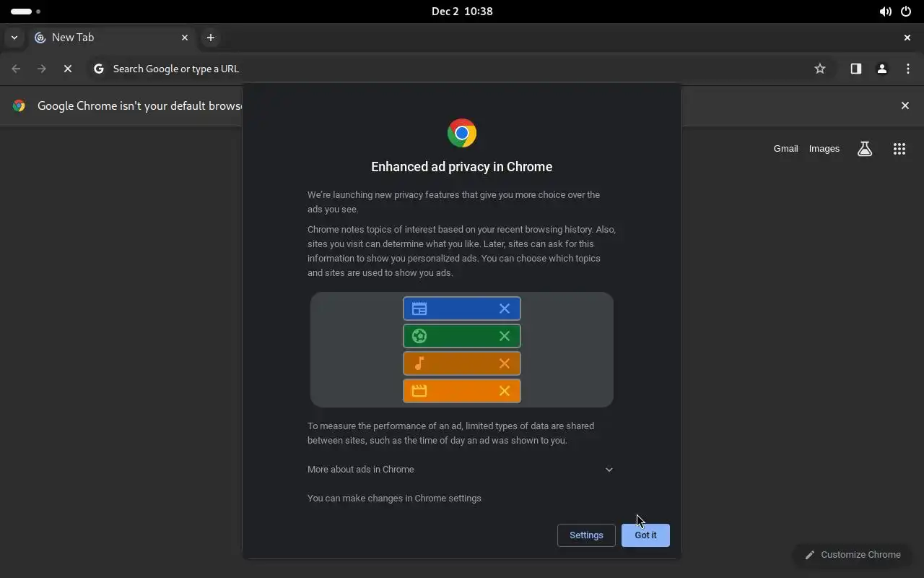This screenshot has height=578, width=924.
Task: Open Settings from the ad privacy dialog
Action: (x=586, y=535)
